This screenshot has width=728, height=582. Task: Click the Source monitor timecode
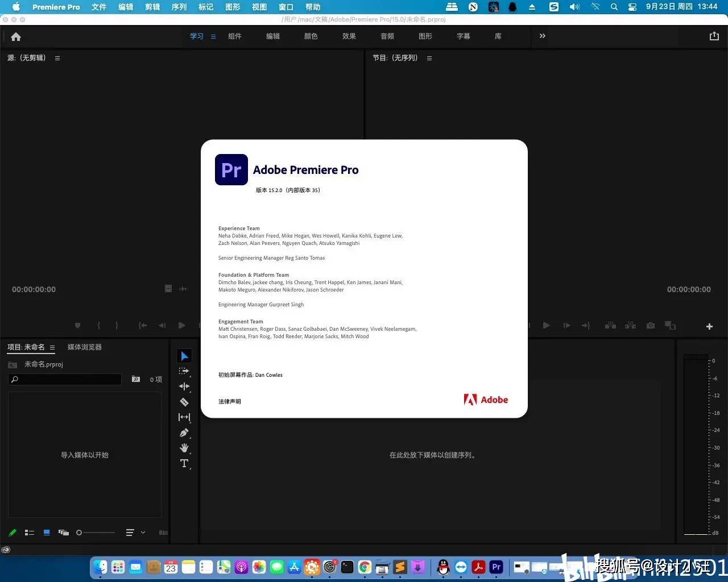click(34, 289)
